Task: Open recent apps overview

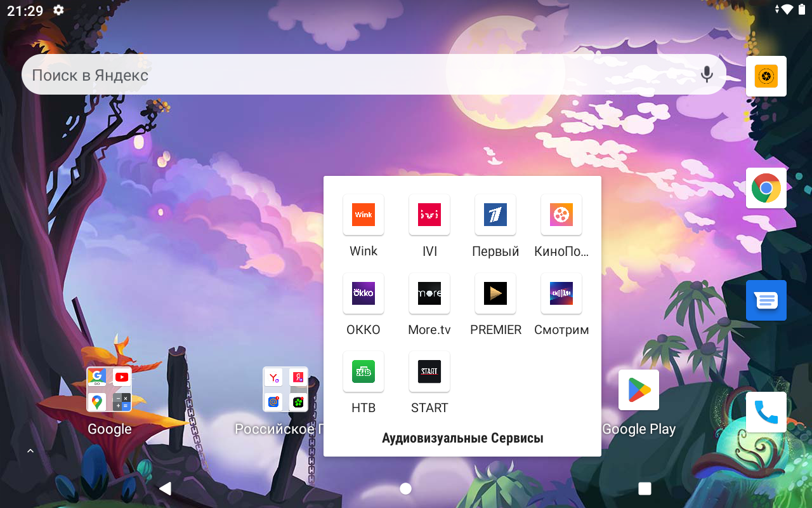Action: (645, 488)
